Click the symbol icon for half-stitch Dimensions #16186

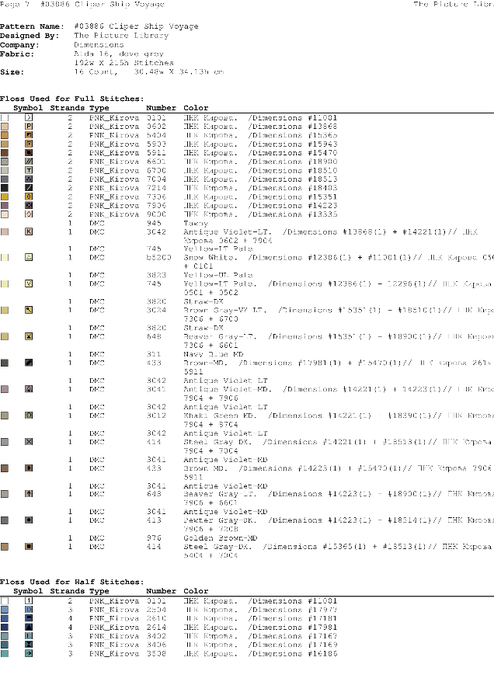click(29, 654)
